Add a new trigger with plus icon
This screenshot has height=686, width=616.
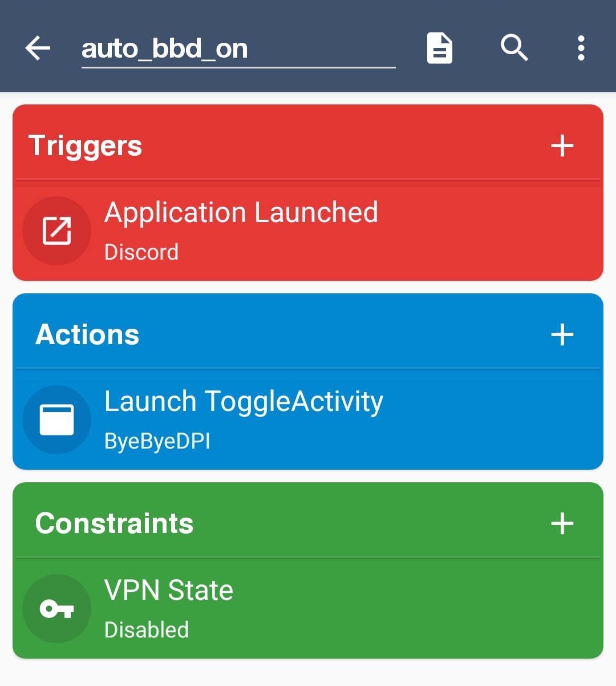[x=562, y=146]
